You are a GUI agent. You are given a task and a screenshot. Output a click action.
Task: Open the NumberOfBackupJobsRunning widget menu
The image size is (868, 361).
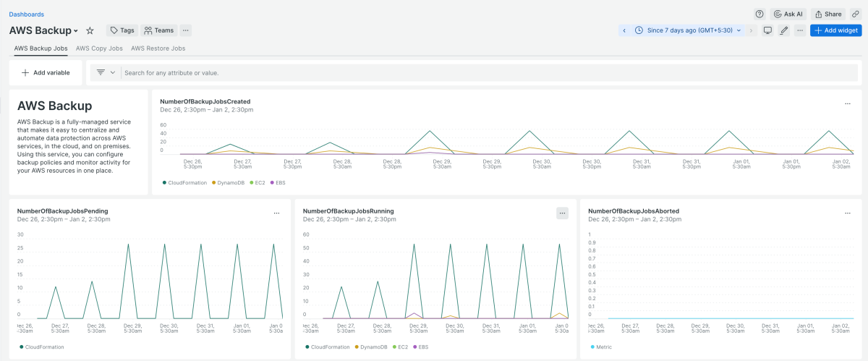click(562, 213)
